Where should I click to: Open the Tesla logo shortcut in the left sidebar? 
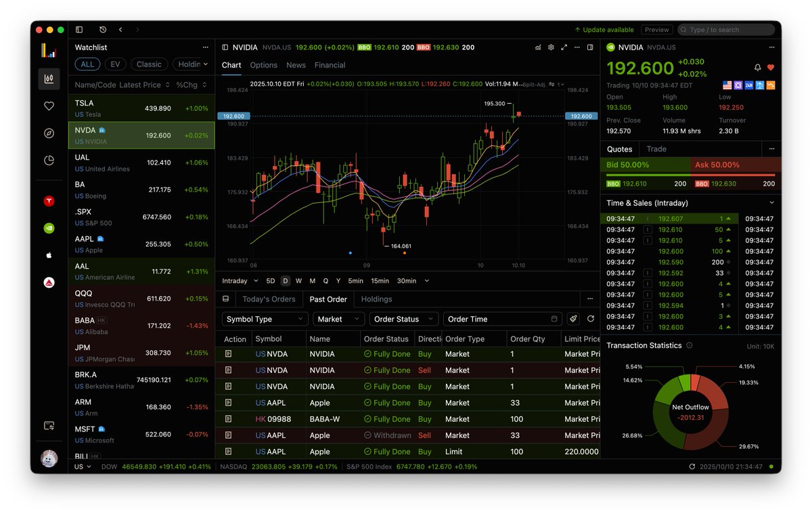point(49,201)
